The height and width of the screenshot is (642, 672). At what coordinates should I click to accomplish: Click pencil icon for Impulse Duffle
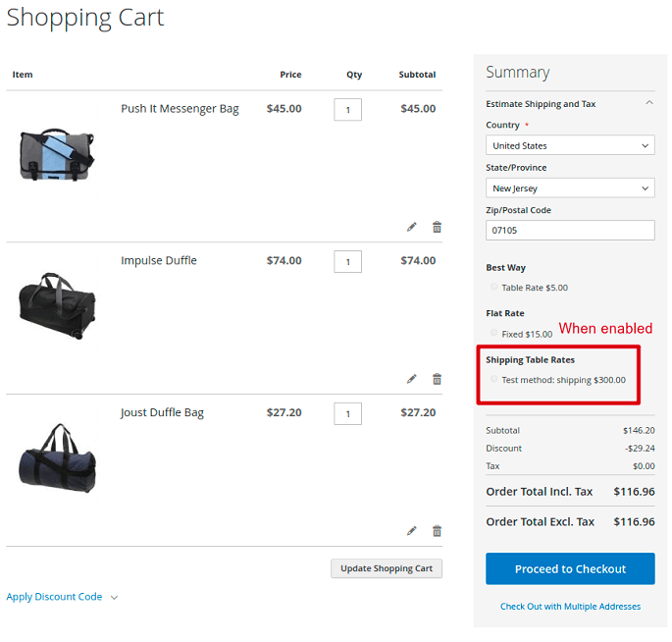[x=412, y=379]
